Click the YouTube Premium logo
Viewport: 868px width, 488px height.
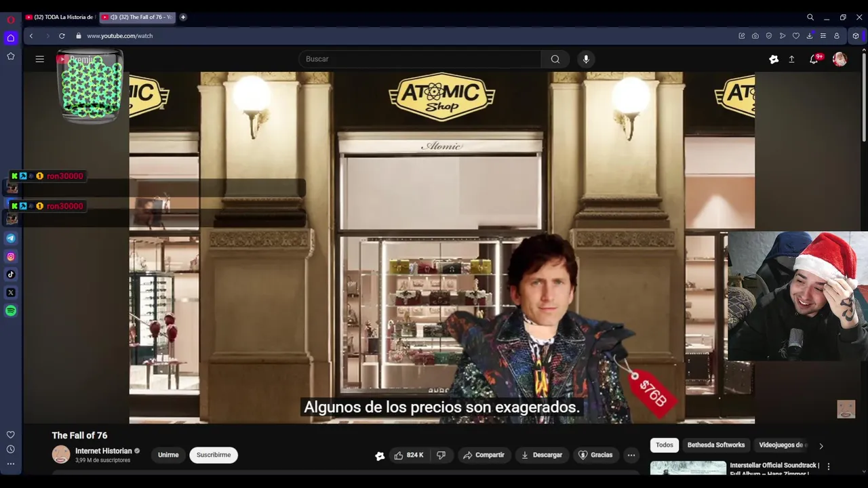[x=76, y=60]
